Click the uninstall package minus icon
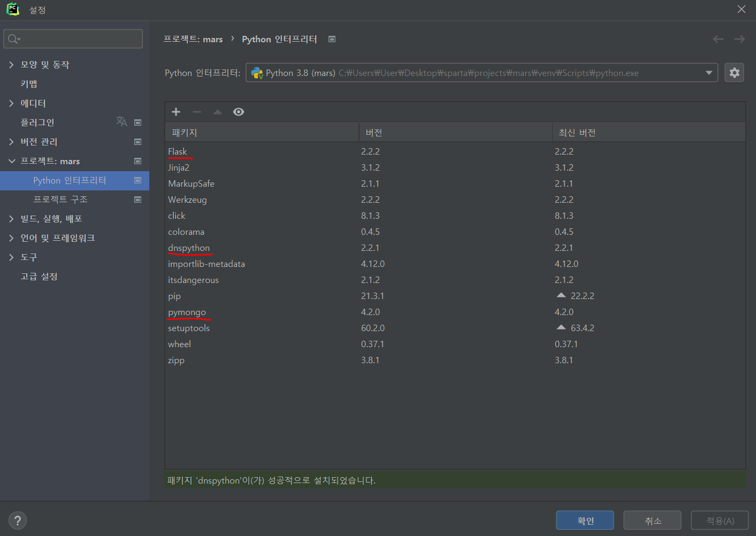756x536 pixels. (x=197, y=112)
